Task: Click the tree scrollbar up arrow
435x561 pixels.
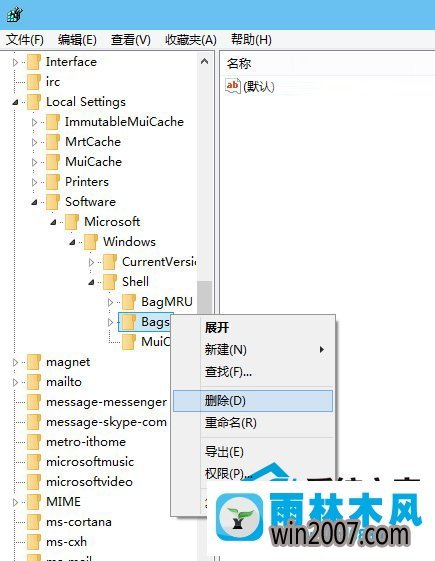Action: point(205,62)
